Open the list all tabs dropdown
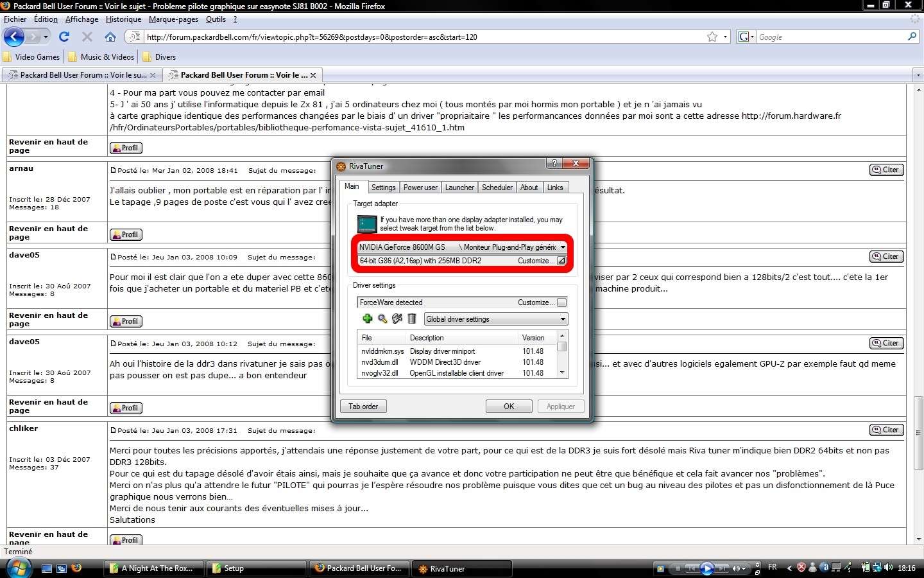924x578 pixels. click(x=918, y=75)
